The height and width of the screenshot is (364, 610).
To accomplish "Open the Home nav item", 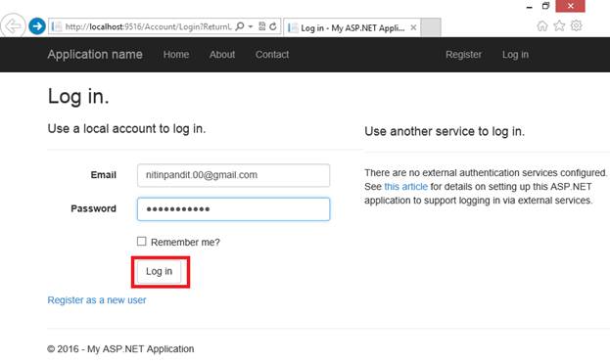I will pyautogui.click(x=176, y=55).
